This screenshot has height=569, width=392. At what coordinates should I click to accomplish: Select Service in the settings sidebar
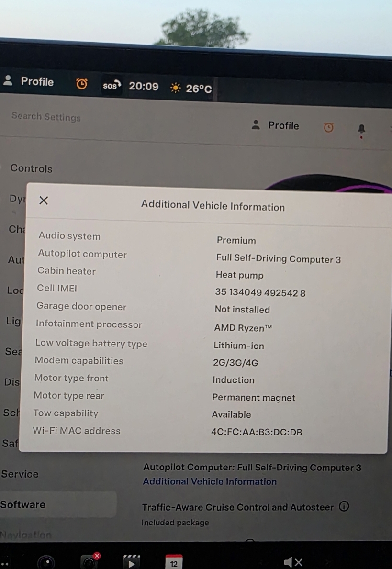20,474
